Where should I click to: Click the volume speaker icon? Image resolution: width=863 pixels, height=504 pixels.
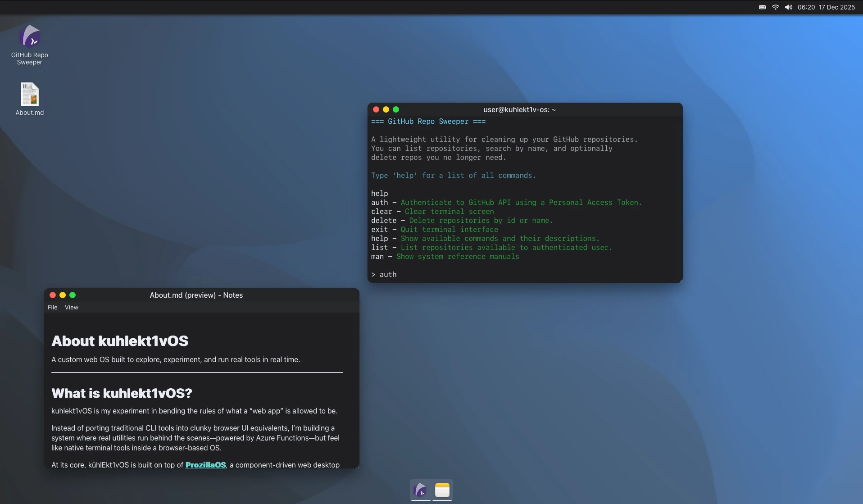coord(788,7)
